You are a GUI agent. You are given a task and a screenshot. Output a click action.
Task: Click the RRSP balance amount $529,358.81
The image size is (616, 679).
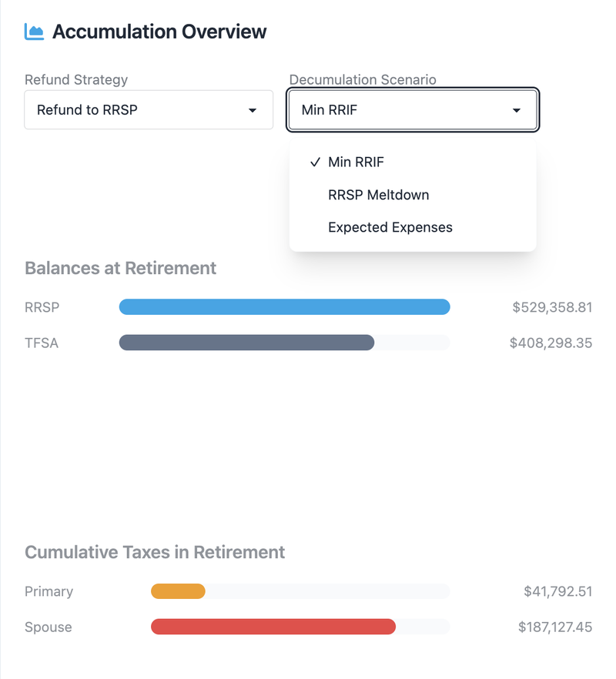(x=552, y=307)
